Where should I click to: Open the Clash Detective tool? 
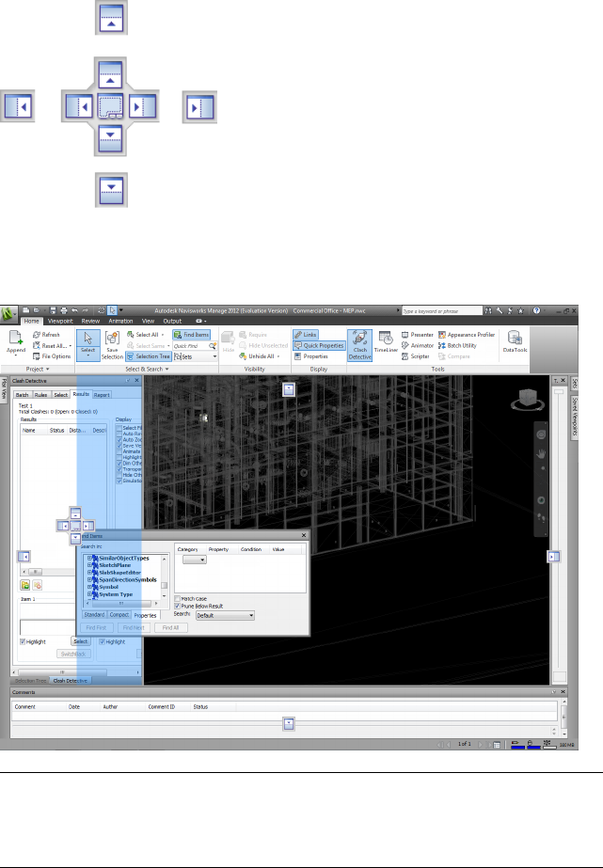coord(360,345)
